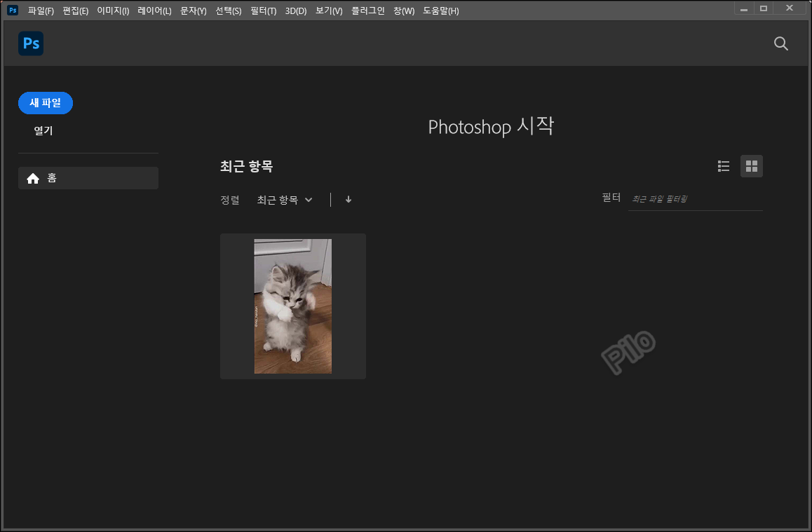
Task: Click the 최근 파일 필터링 filter field
Action: tap(694, 198)
